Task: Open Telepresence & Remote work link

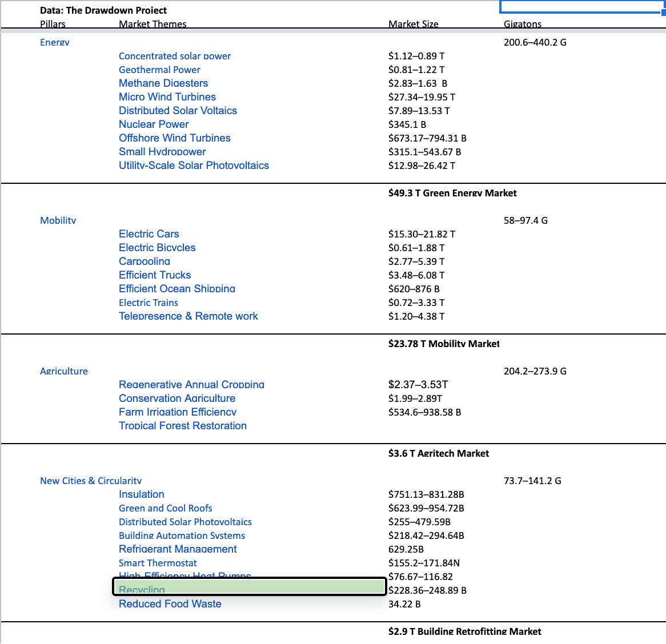Action: coord(188,316)
